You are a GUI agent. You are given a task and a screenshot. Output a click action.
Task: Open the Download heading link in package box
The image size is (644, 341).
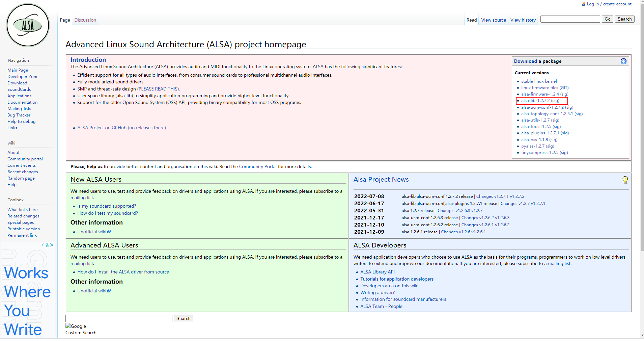click(525, 61)
